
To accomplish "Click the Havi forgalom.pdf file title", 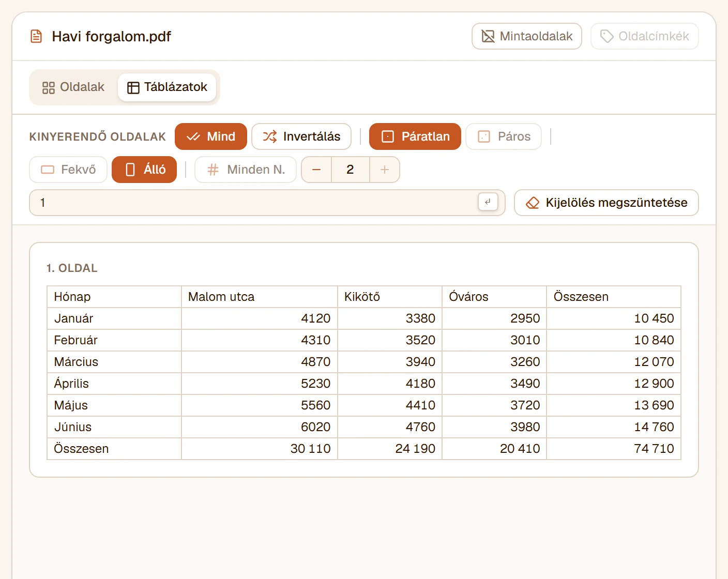I will tap(111, 36).
